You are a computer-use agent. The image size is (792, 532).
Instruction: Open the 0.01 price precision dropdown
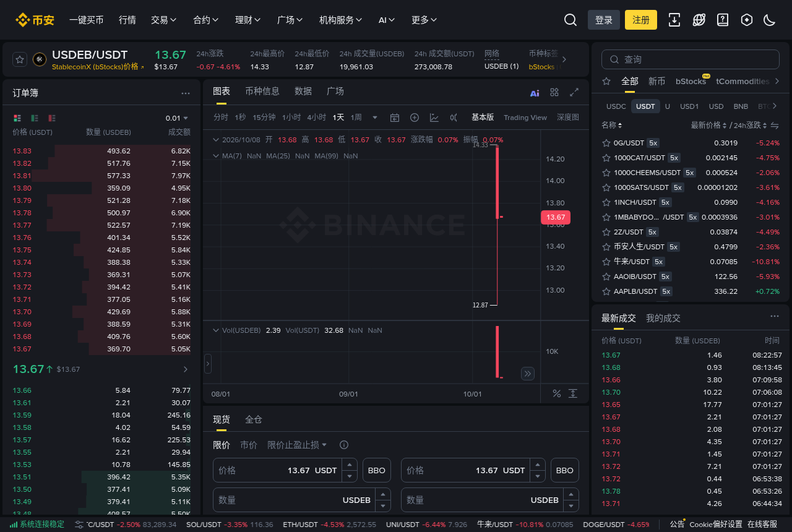[x=177, y=118]
